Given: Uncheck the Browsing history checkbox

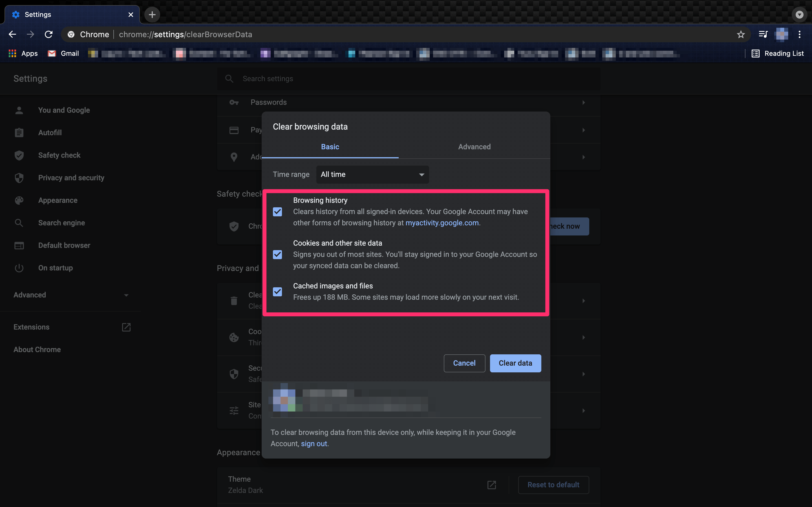Looking at the screenshot, I should tap(277, 212).
